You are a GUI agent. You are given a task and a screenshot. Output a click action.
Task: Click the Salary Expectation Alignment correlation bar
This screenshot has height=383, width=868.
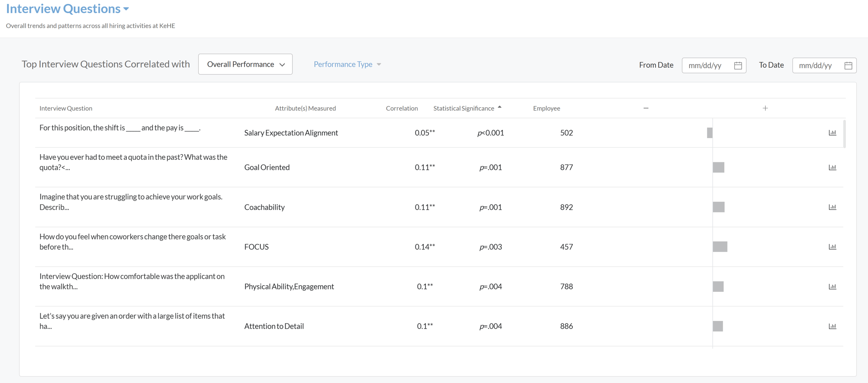[710, 133]
